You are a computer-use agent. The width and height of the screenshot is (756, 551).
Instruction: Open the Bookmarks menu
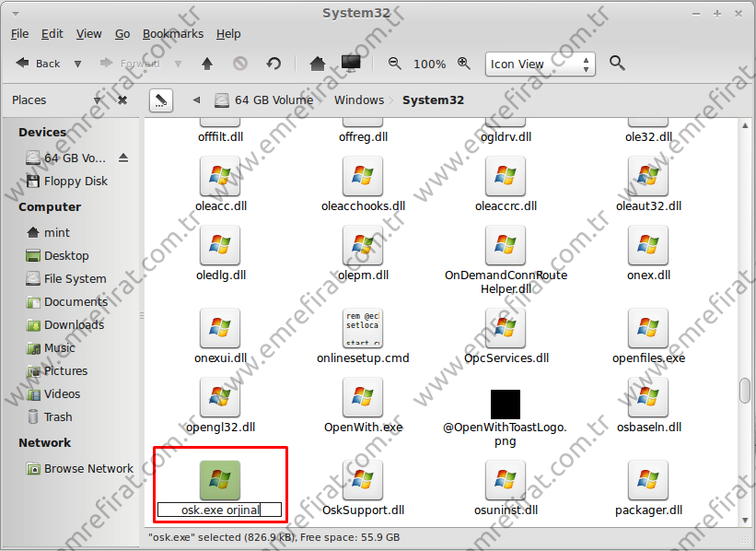[172, 34]
